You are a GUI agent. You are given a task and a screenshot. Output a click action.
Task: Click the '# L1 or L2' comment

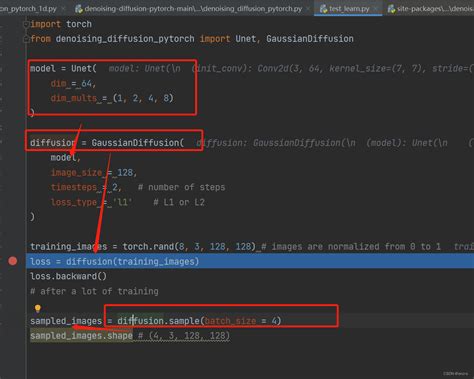[x=179, y=202]
